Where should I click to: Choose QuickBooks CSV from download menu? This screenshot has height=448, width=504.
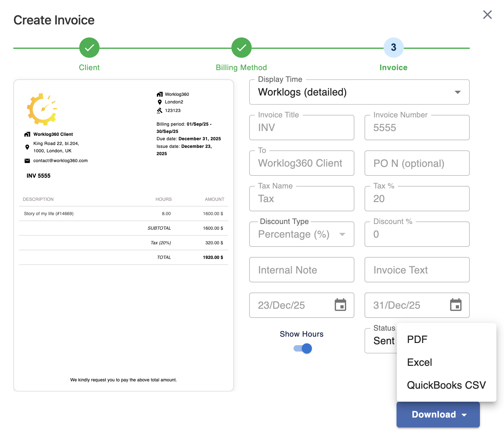[x=446, y=385]
